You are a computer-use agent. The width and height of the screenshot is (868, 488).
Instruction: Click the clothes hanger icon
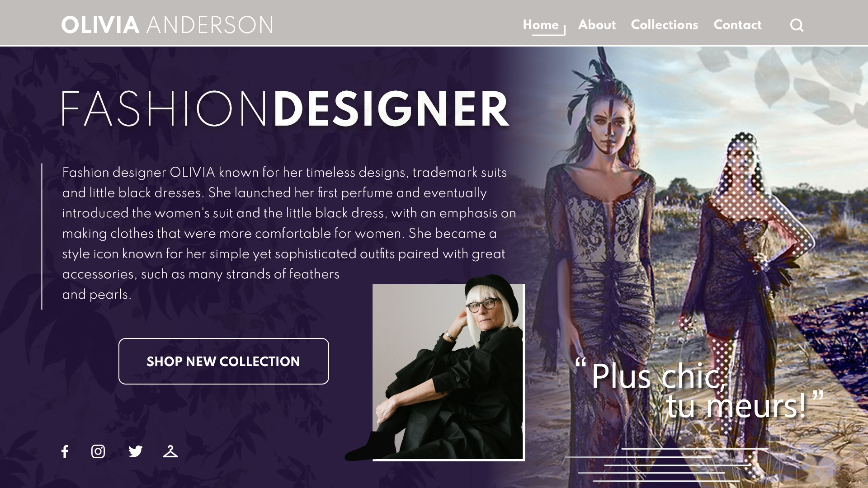click(170, 451)
